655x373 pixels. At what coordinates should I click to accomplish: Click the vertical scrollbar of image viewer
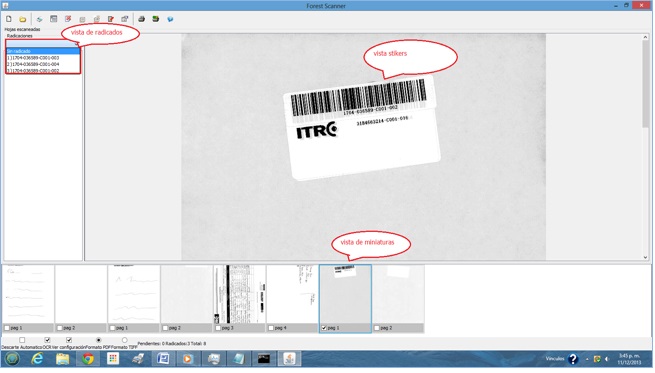[645, 147]
